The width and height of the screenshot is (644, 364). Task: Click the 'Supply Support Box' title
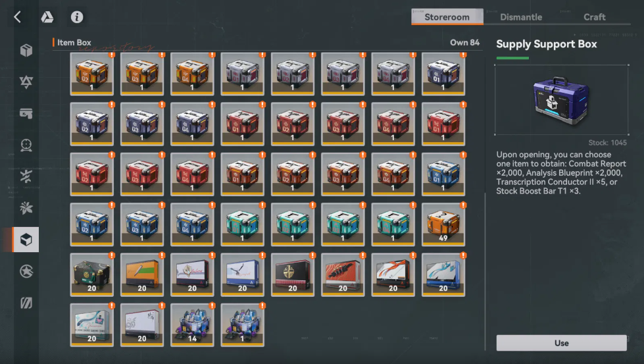[546, 44]
